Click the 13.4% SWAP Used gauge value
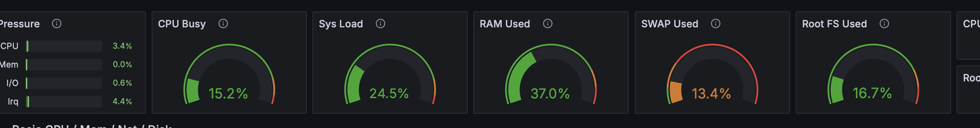 tap(711, 93)
